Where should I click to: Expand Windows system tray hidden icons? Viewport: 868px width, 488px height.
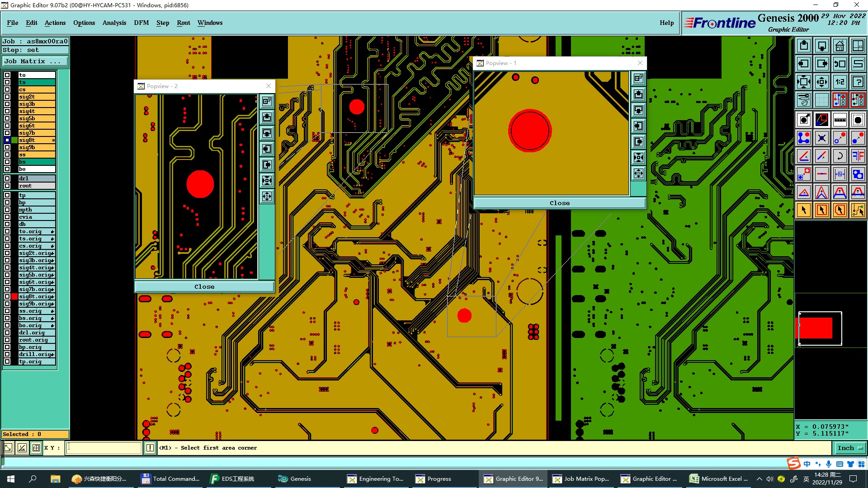point(759,479)
